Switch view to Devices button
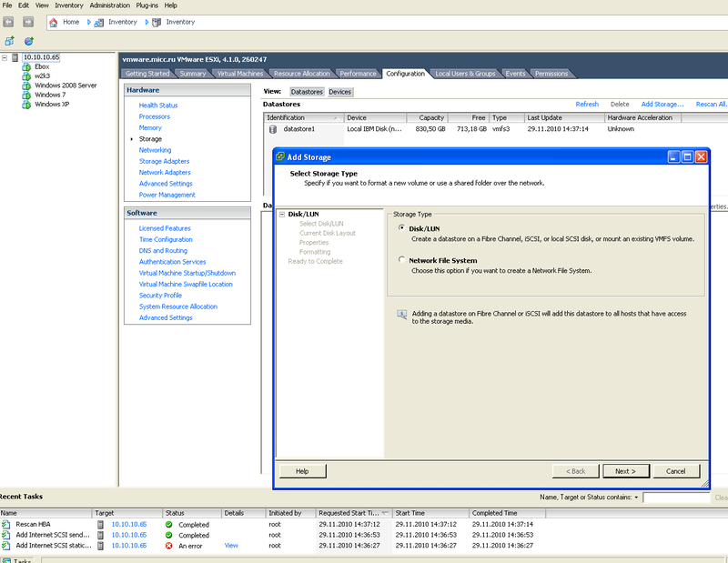Screen dimensions: 728x563 [x=339, y=92]
